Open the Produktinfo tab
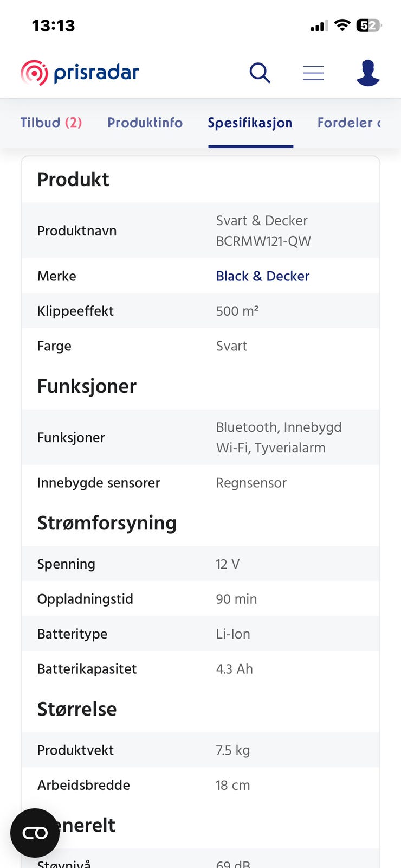This screenshot has height=868, width=401. pyautogui.click(x=145, y=123)
